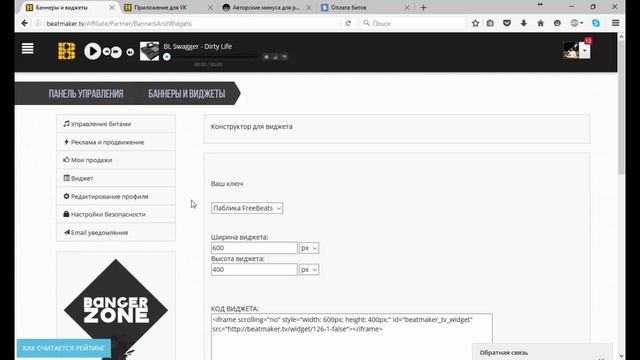Go back using browser back arrow
This screenshot has width=640, height=360.
point(24,23)
